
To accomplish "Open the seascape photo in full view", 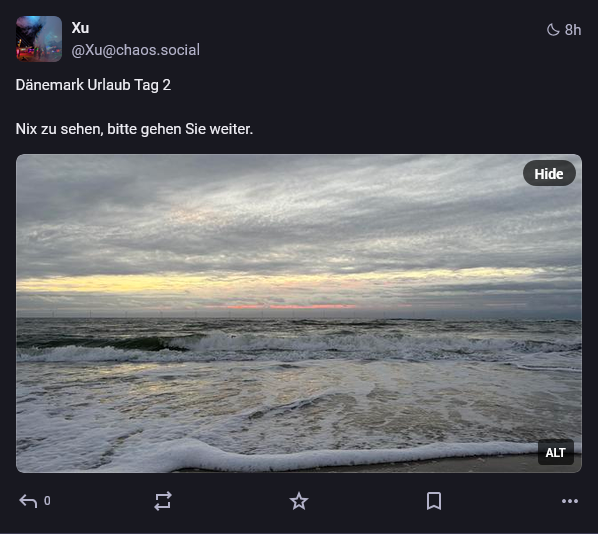I will point(299,314).
